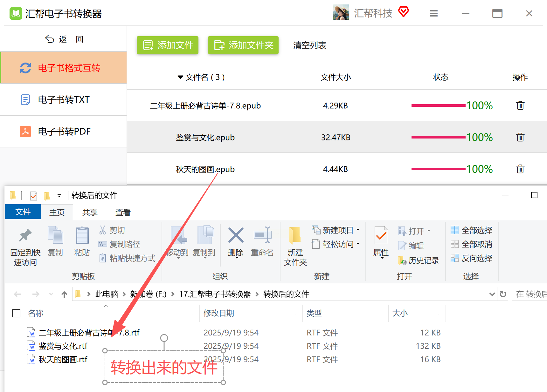Select 电子书转TXT in sidebar
547x392 pixels.
tap(64, 100)
